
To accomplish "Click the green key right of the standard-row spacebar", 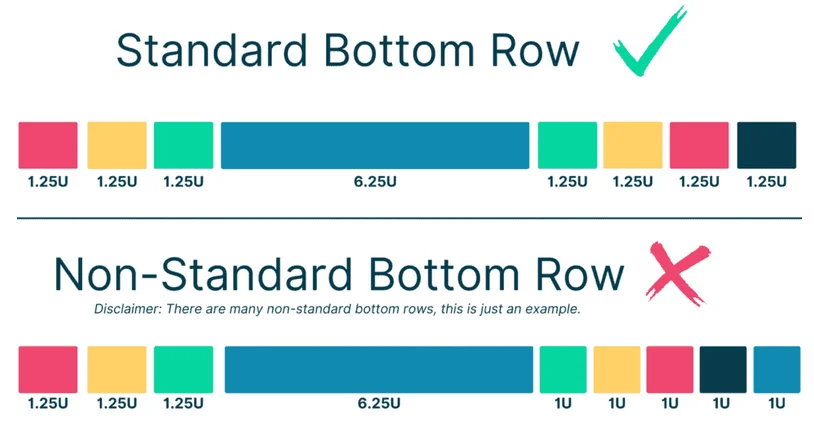I will point(567,145).
